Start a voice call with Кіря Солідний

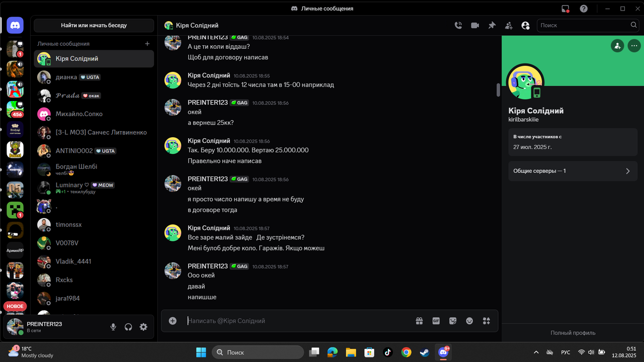(458, 25)
